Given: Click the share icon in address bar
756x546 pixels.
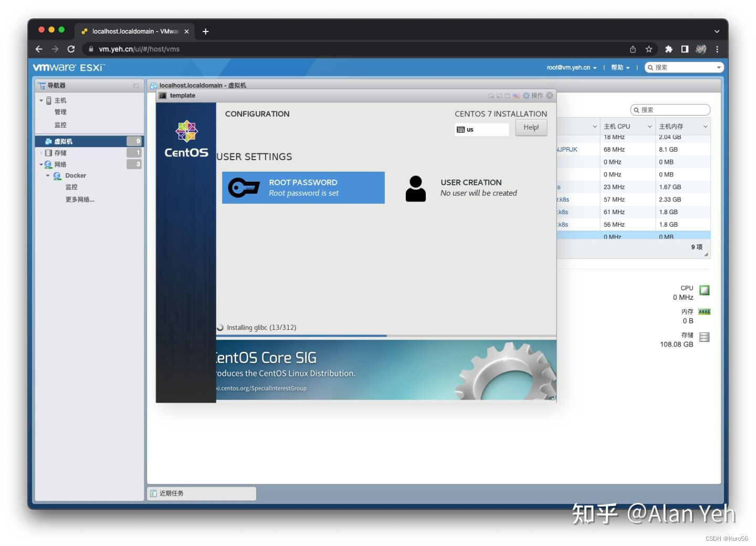Looking at the screenshot, I should 633,49.
